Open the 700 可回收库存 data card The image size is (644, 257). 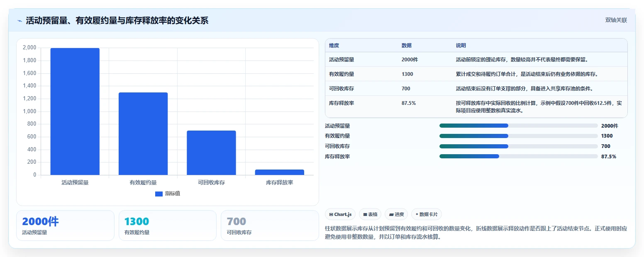(270, 225)
